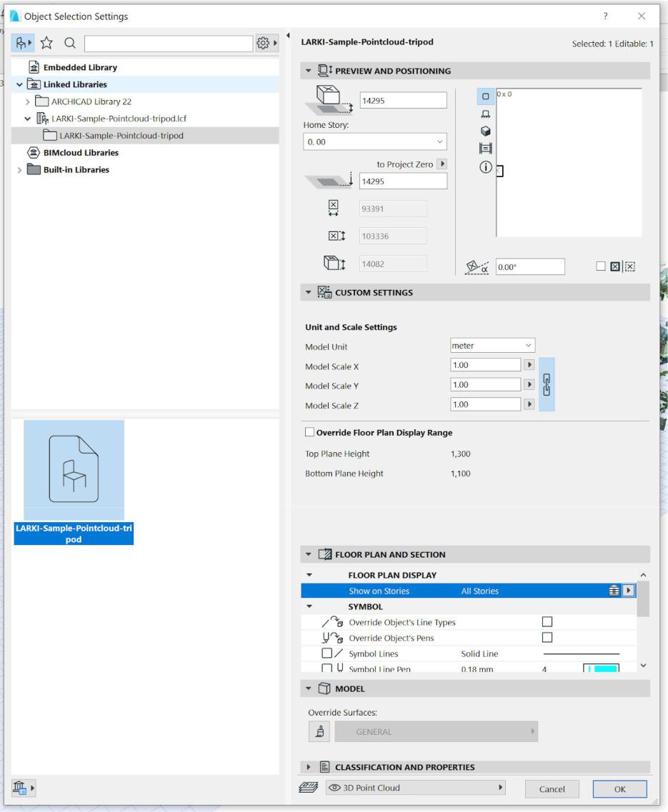
Task: Open the 3D Point Cloud layer dropdown
Action: pyautogui.click(x=416, y=788)
